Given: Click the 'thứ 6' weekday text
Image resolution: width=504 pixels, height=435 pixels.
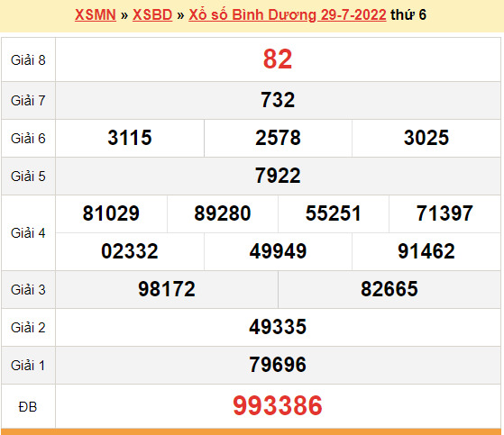Looking at the screenshot, I should coord(408,14).
